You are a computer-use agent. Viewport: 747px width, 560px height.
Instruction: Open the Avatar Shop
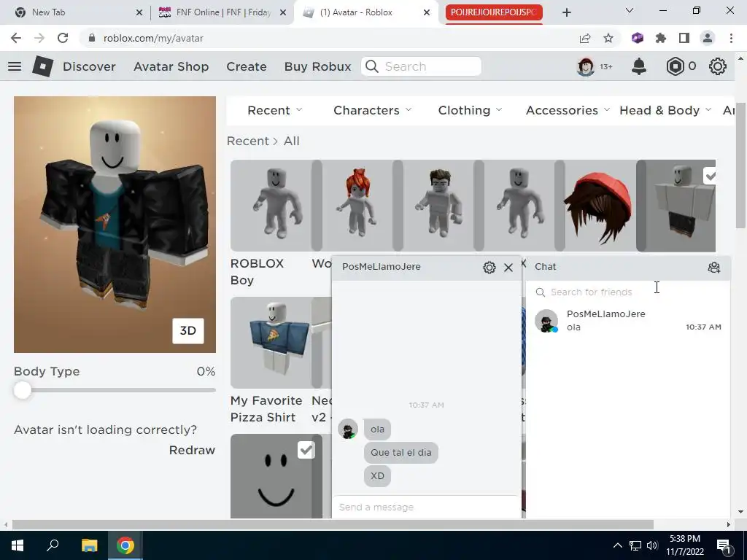click(171, 66)
